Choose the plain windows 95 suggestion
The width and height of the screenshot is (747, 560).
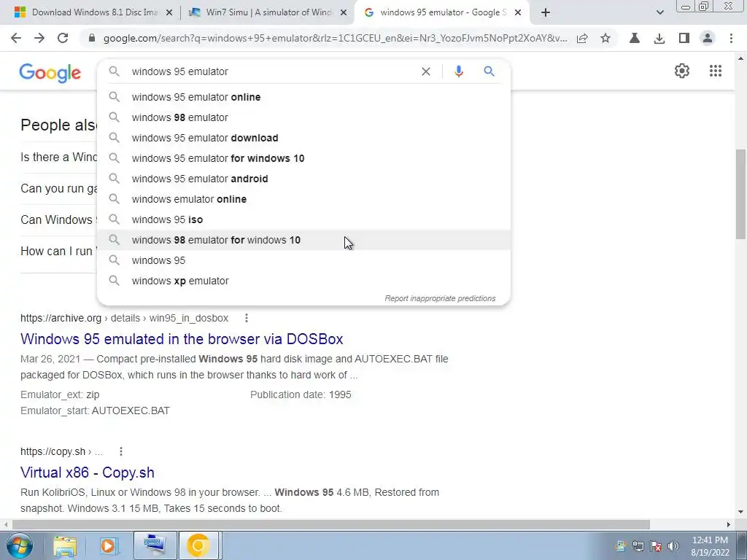pos(304,260)
